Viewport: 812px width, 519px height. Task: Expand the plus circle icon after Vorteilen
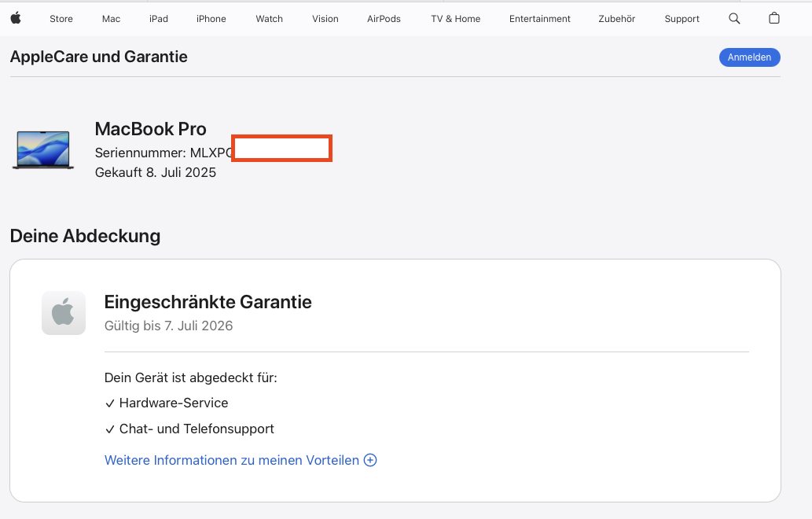pos(370,461)
